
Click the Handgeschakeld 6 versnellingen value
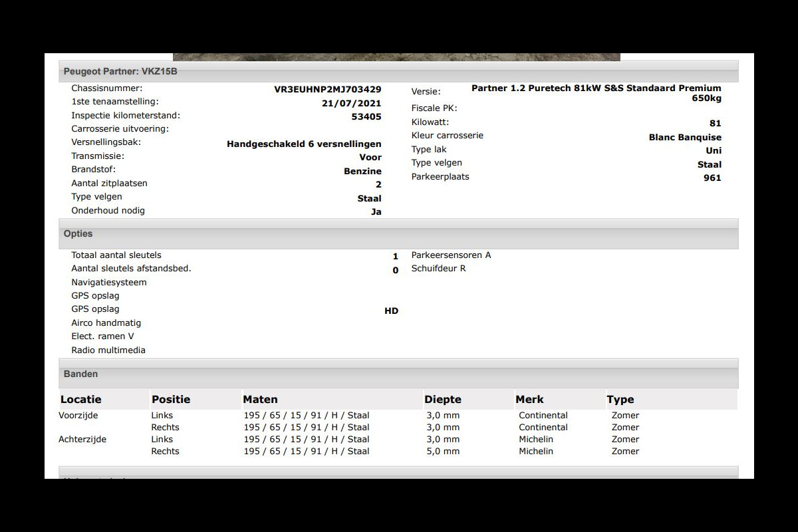click(304, 144)
